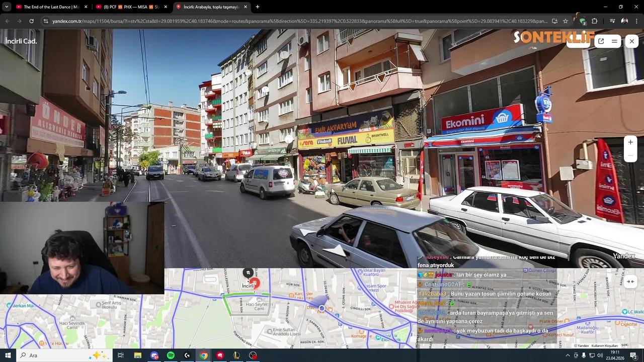Open Chrome's three-dot menu
The image size is (644, 362).
[636, 21]
